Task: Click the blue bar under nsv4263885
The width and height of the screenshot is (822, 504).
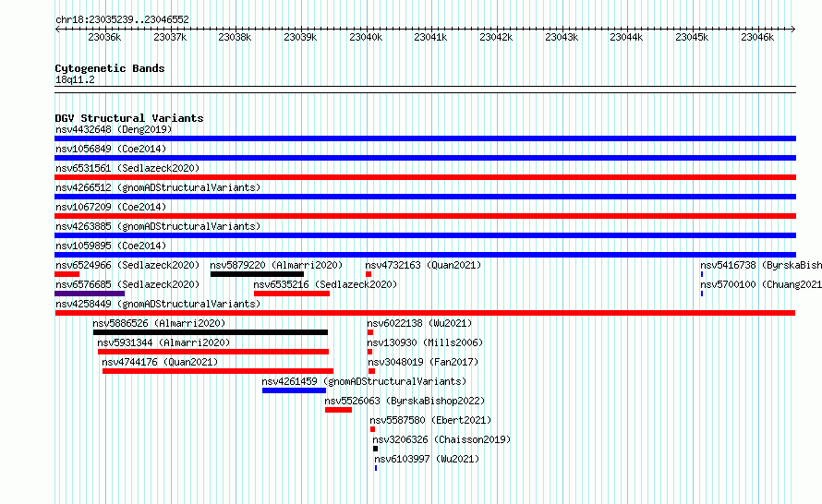Action: coord(425,235)
